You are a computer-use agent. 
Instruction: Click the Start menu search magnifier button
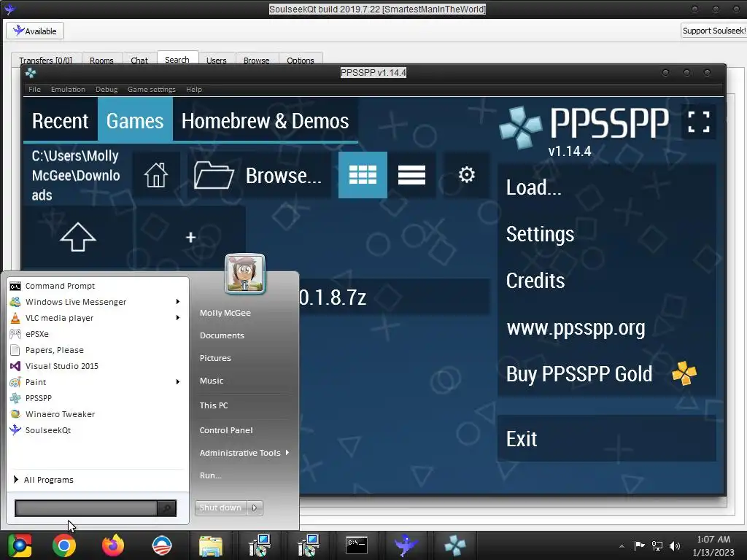pos(167,508)
